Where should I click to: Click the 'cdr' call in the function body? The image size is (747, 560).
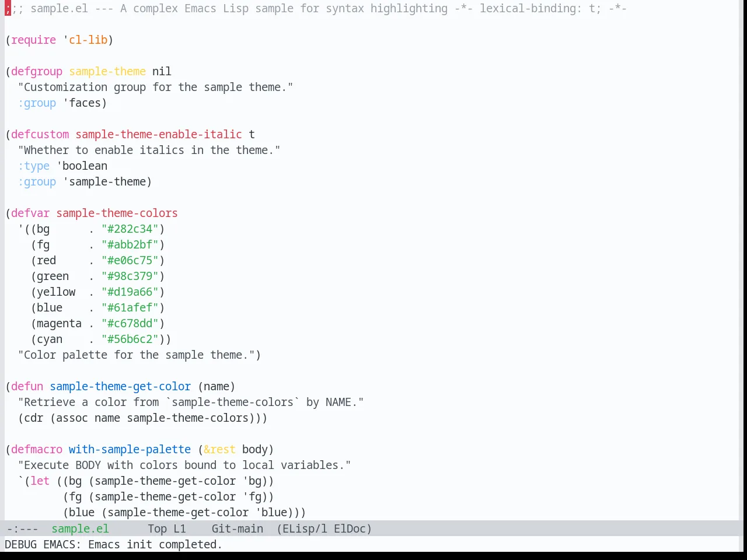pyautogui.click(x=34, y=418)
